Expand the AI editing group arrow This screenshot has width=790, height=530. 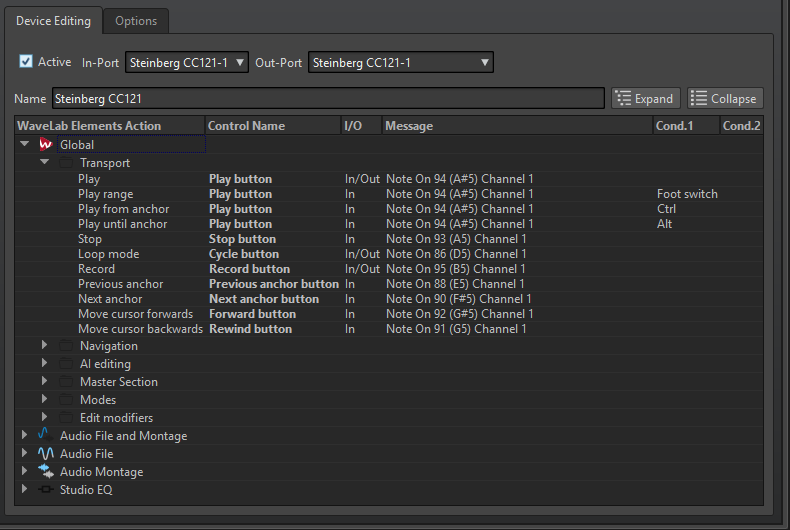[44, 364]
